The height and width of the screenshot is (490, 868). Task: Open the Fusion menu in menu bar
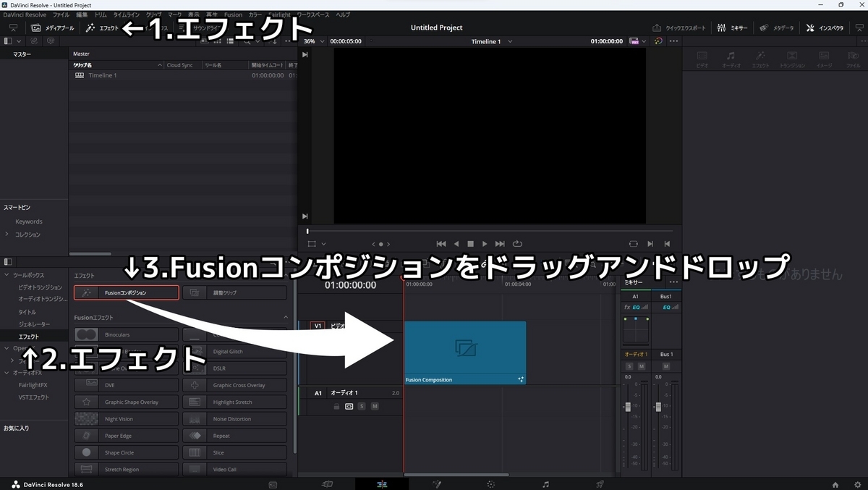pos(233,14)
